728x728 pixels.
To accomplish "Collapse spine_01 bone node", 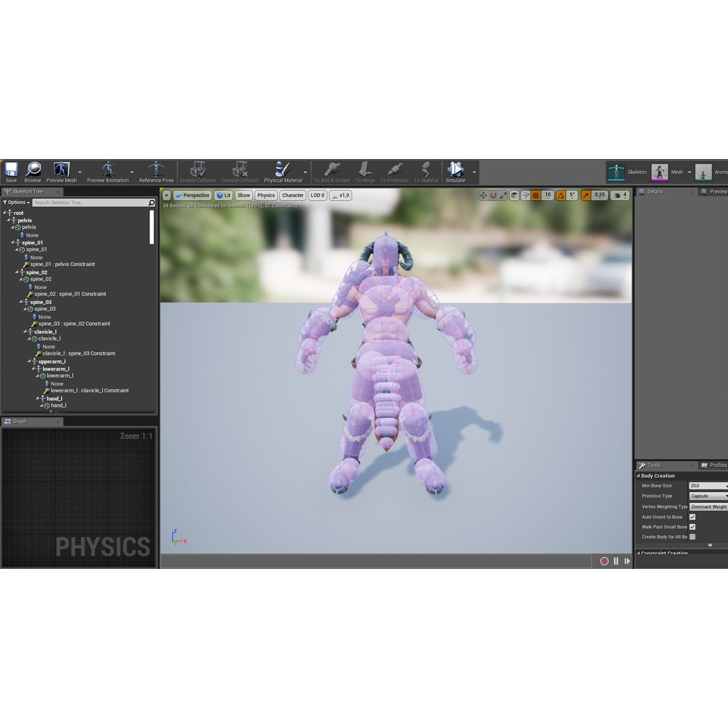I will [x=13, y=243].
